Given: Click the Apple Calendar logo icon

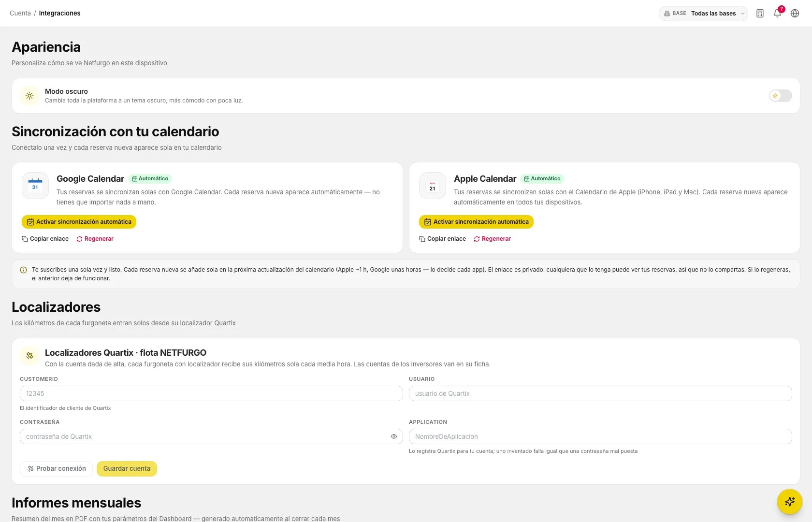Looking at the screenshot, I should (433, 186).
